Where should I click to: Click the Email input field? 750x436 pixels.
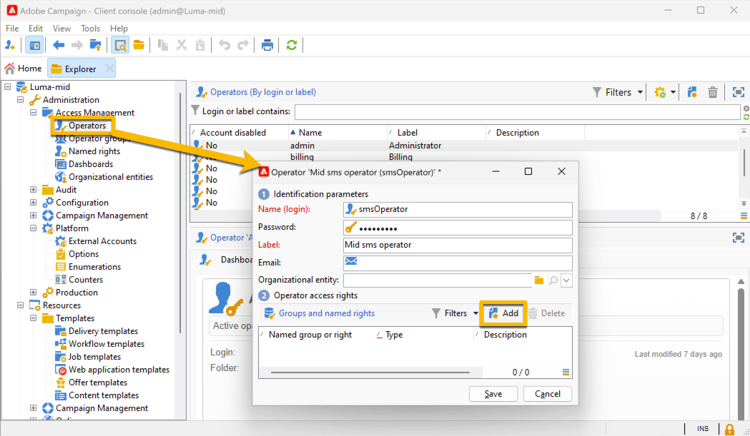458,262
